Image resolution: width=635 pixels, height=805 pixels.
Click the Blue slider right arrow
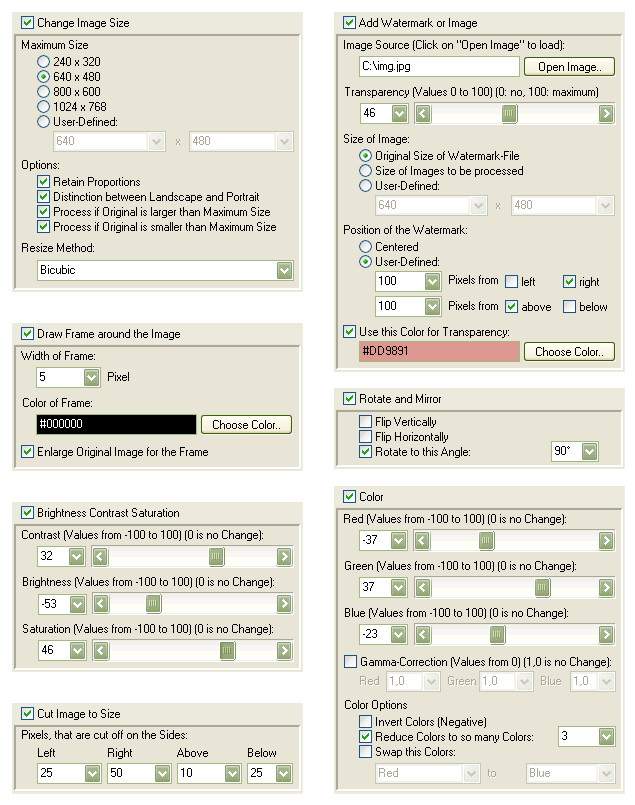coord(606,635)
